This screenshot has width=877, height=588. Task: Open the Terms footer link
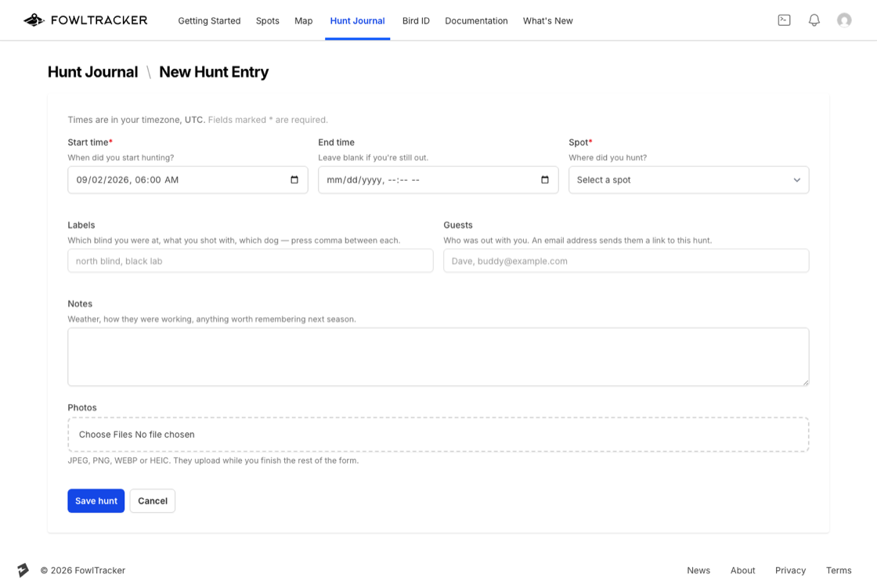coord(839,570)
